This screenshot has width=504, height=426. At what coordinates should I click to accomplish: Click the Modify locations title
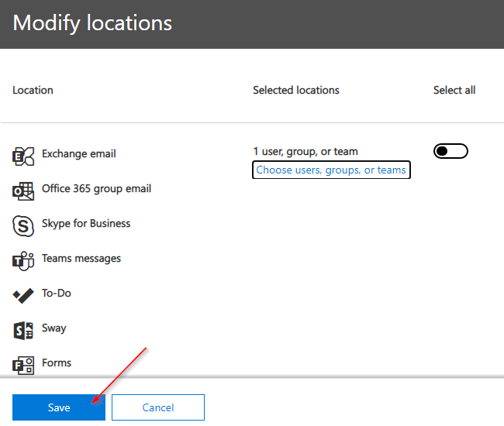tap(92, 23)
